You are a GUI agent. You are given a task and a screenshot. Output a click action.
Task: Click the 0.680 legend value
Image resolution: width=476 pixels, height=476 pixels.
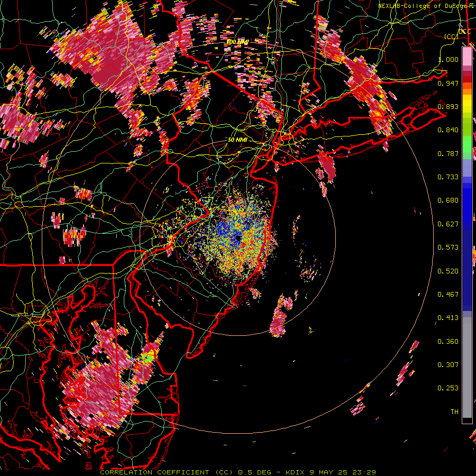click(448, 200)
